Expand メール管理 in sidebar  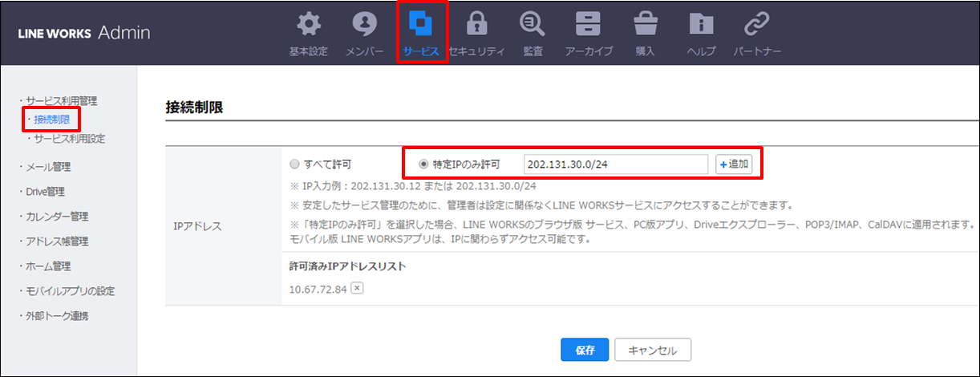coord(47,168)
